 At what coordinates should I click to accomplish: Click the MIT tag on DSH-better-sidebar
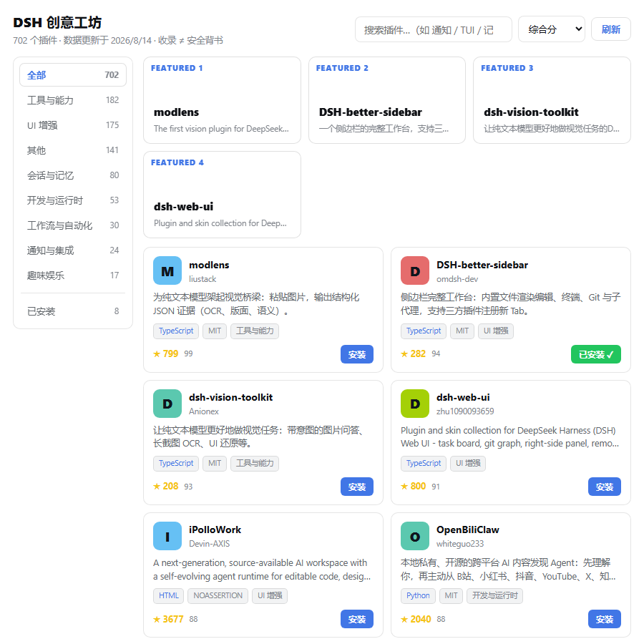coord(462,331)
